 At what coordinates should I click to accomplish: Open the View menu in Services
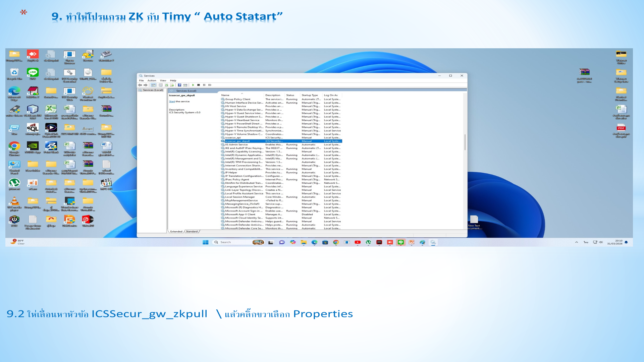(163, 80)
